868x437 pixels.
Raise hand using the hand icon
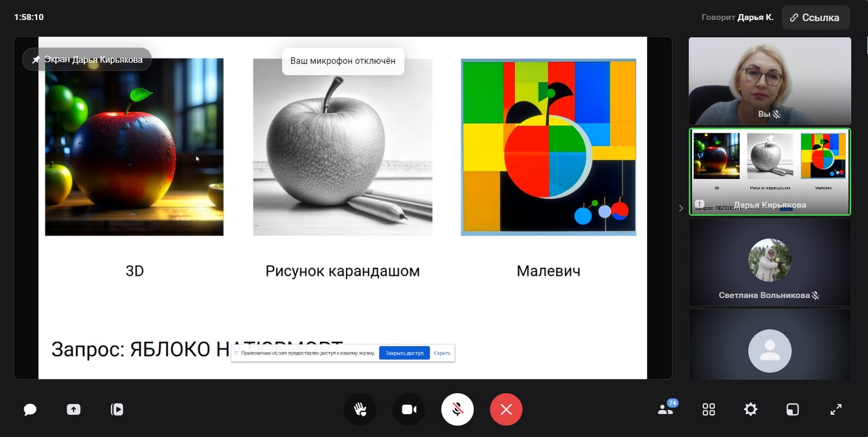(x=360, y=409)
